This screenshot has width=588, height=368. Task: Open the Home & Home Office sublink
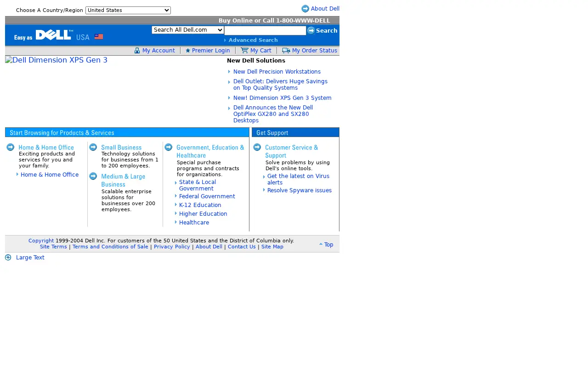(50, 175)
